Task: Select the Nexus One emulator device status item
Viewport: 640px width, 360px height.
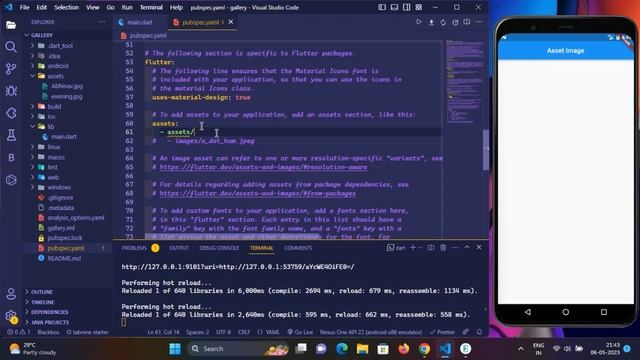Action: (371, 332)
